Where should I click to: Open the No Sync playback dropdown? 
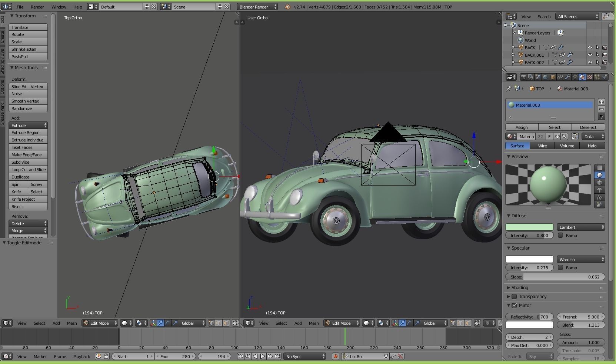click(x=305, y=356)
